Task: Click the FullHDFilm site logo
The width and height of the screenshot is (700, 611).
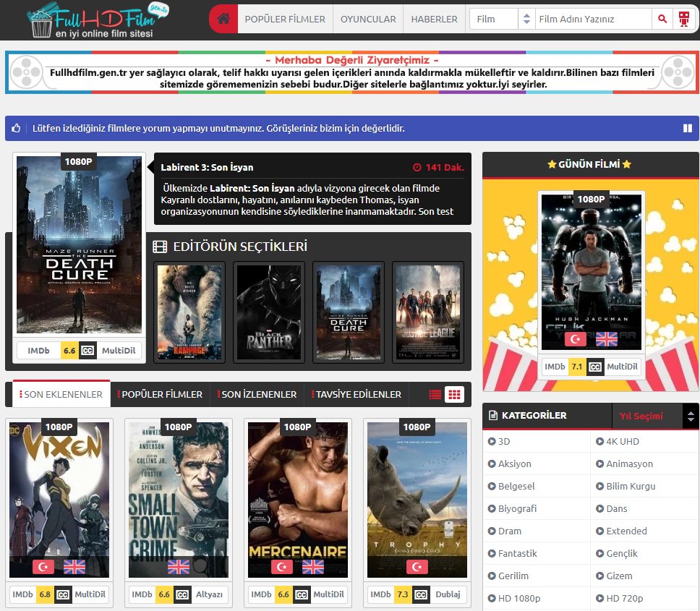Action: pyautogui.click(x=98, y=20)
